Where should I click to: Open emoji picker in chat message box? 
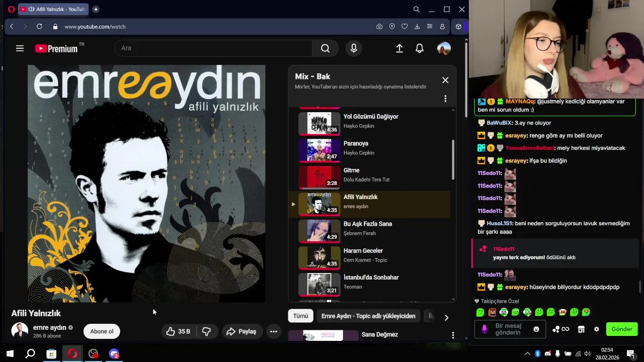click(536, 329)
